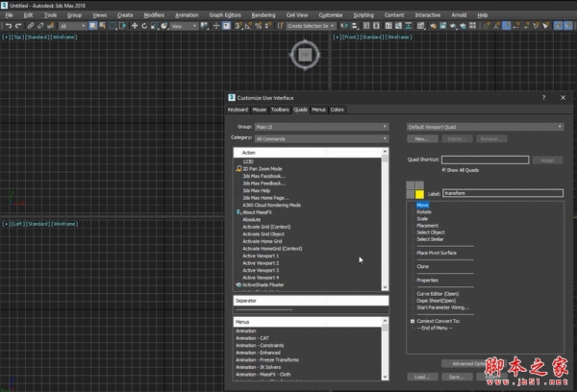Open the Select by Name tool
The height and width of the screenshot is (392, 577).
click(103, 26)
